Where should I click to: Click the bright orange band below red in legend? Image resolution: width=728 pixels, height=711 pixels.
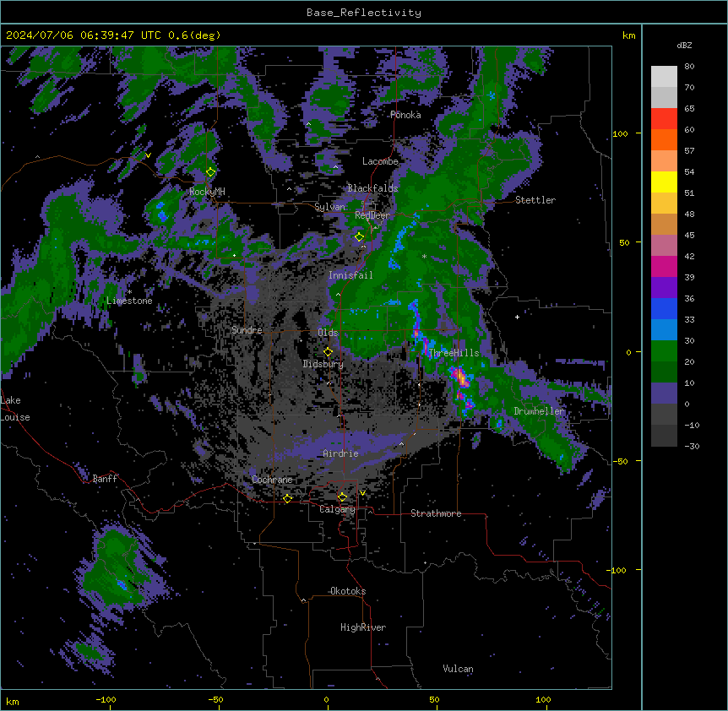[x=664, y=139]
